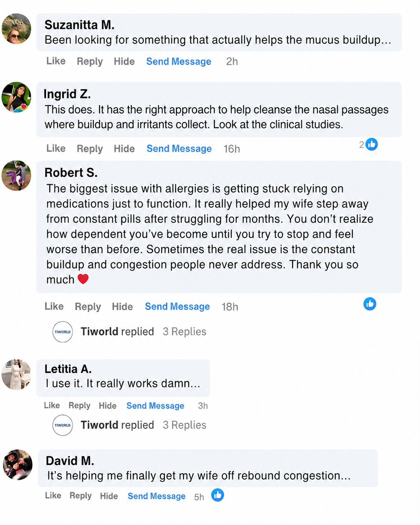
Task: Expand 3 Replies under Letitia A.'s comment
Action: pos(185,425)
